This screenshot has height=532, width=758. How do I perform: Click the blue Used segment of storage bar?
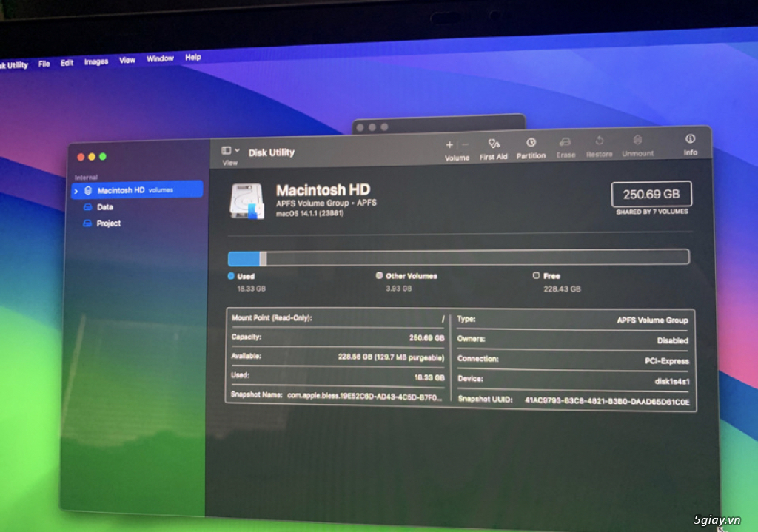[244, 259]
